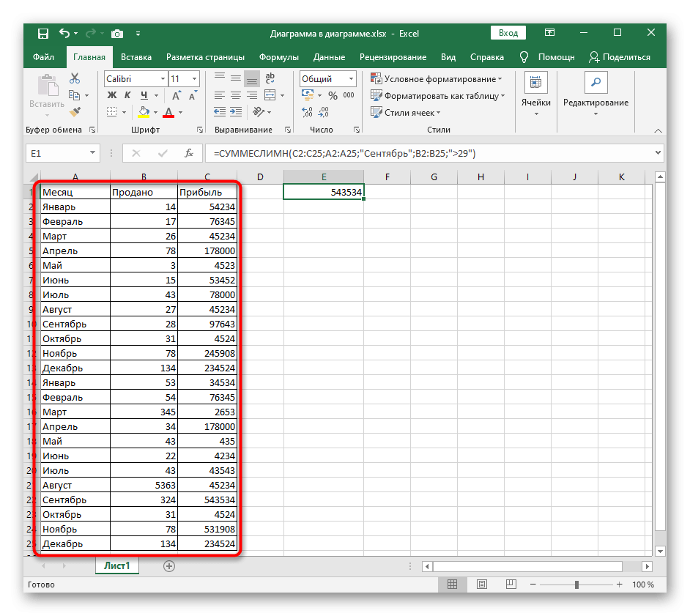This screenshot has width=690, height=616.
Task: Expand Форматировать как таблицу menu
Action: (437, 95)
